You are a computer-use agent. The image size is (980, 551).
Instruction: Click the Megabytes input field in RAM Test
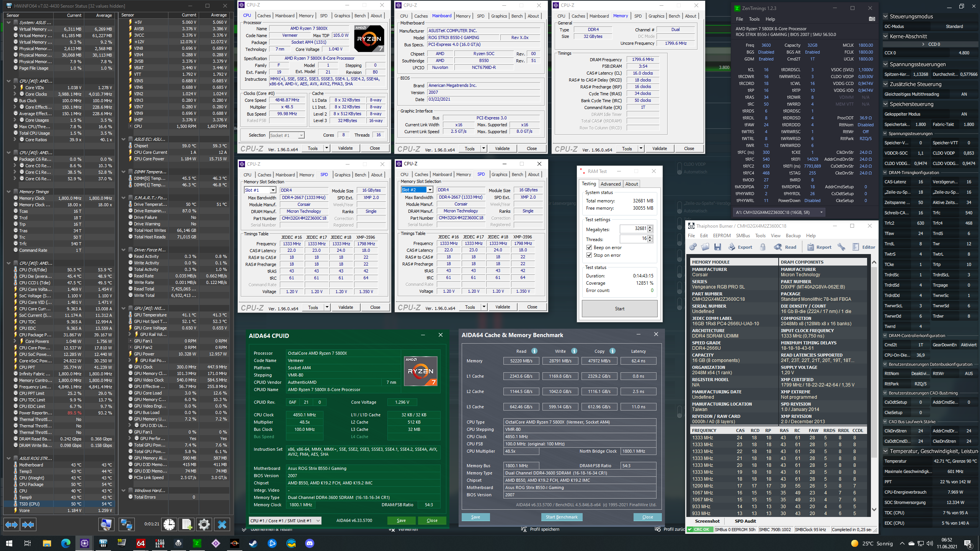click(x=633, y=228)
